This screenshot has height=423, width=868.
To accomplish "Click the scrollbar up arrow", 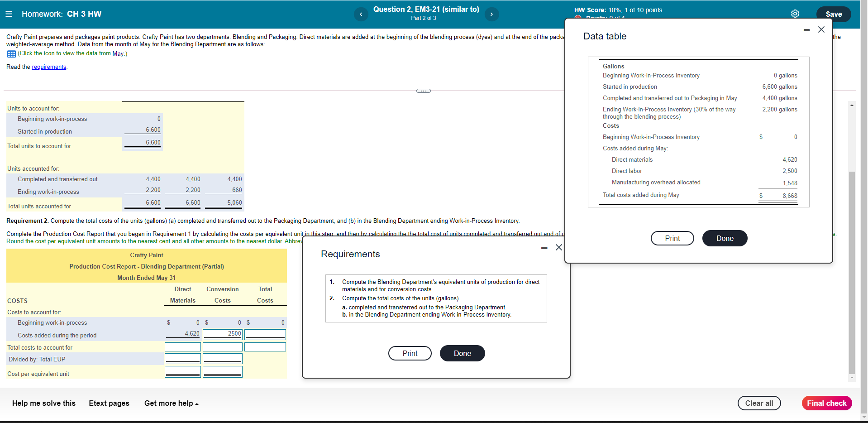I will pyautogui.click(x=852, y=105).
